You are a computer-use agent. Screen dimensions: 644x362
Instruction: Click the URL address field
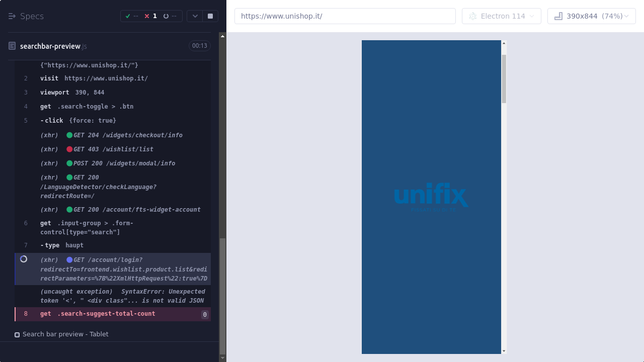[x=345, y=16]
